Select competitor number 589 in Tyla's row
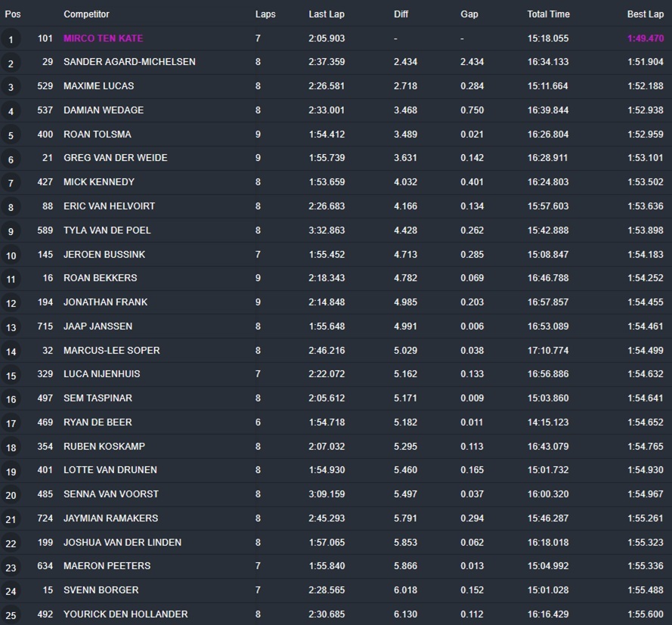Image resolution: width=672 pixels, height=625 pixels. coord(45,231)
